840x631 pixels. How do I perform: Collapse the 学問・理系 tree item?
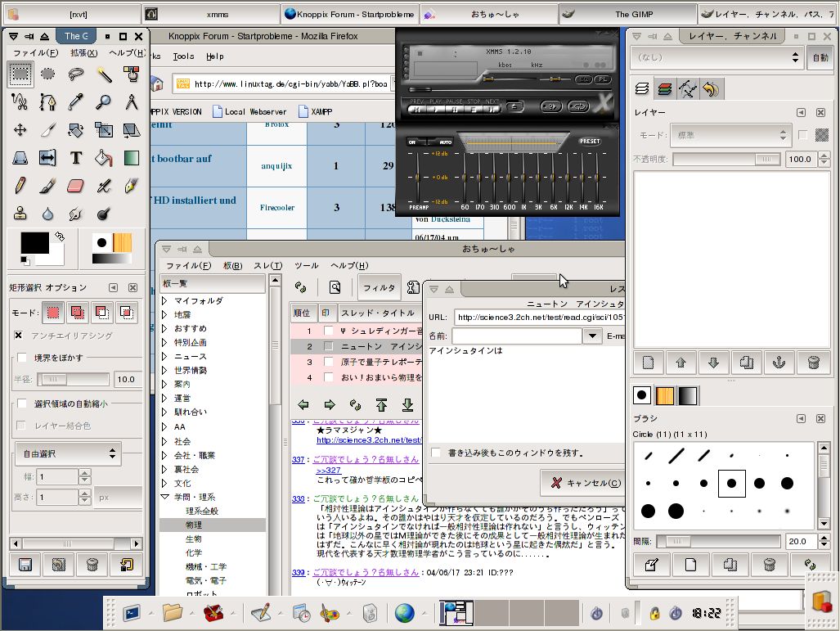(164, 497)
